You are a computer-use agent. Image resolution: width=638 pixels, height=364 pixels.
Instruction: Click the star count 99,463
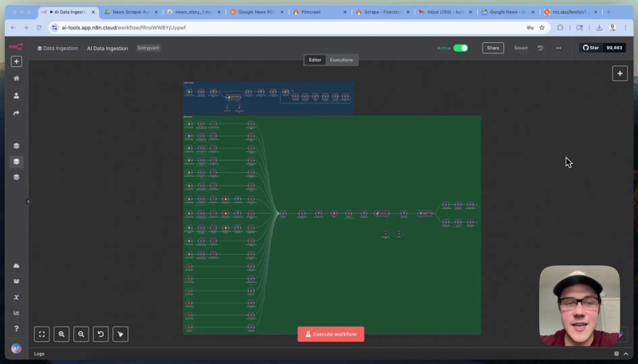coord(614,48)
